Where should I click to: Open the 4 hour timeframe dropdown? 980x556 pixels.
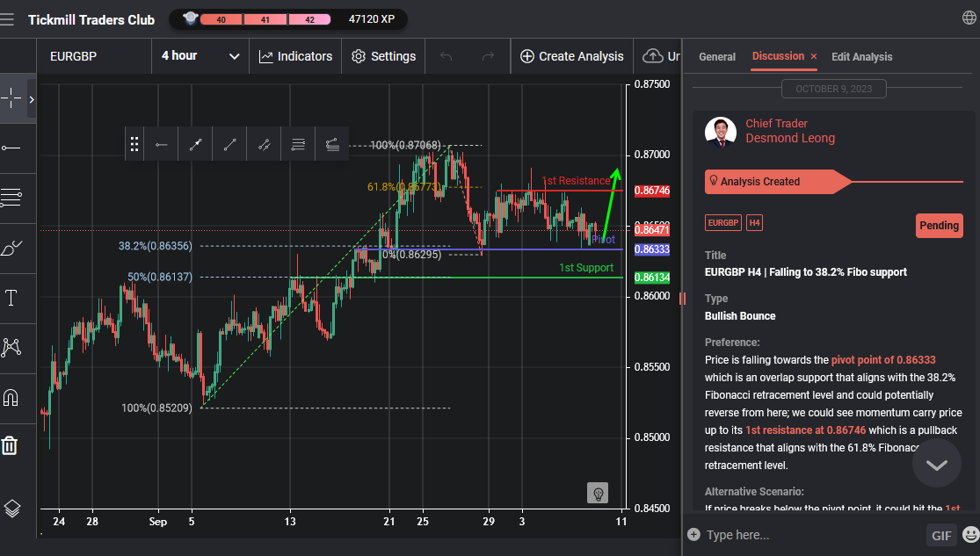(200, 56)
